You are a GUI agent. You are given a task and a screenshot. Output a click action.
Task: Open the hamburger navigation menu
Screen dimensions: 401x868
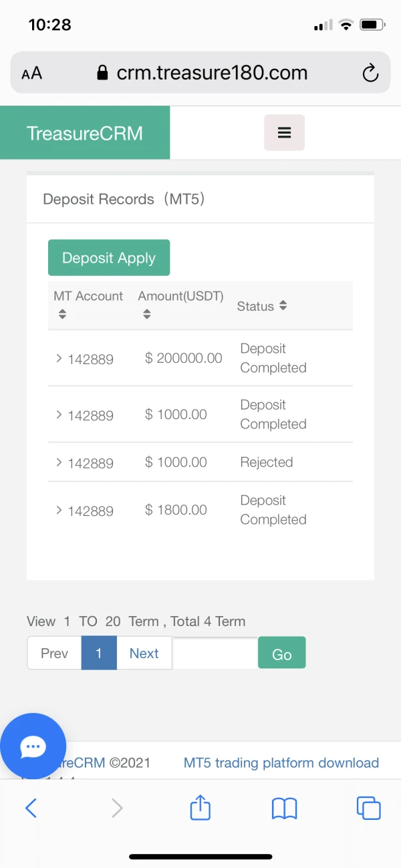[284, 132]
